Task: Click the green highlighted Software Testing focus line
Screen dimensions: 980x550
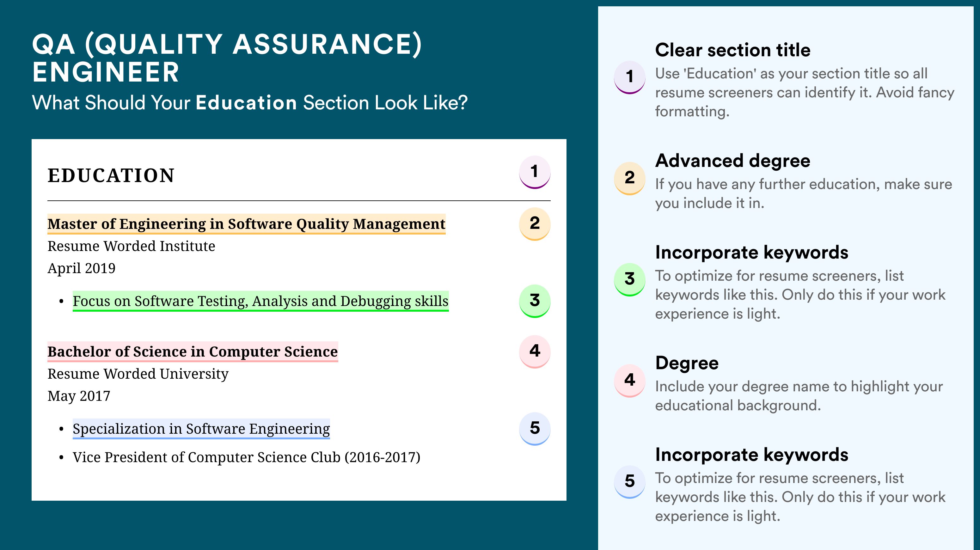Action: pos(260,301)
